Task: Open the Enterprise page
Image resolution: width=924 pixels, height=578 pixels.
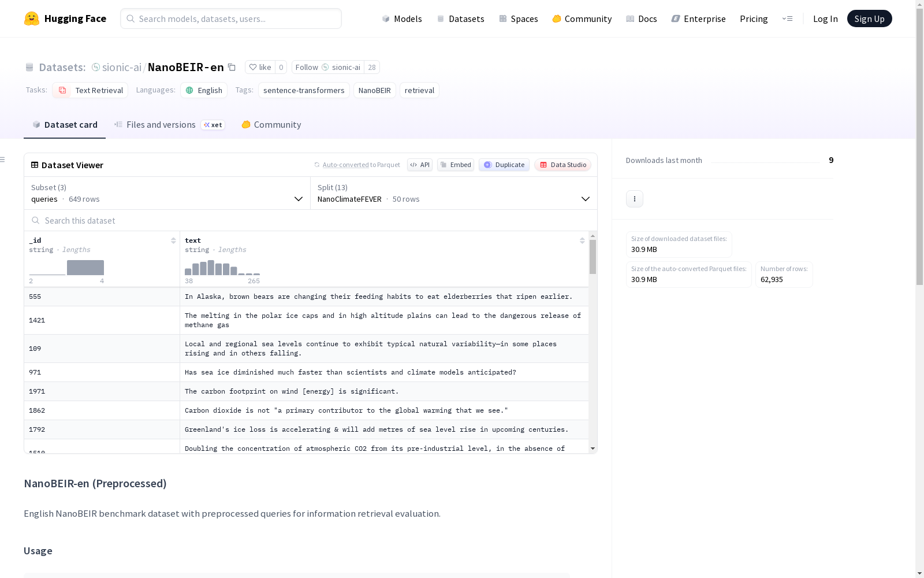Action: tap(699, 18)
